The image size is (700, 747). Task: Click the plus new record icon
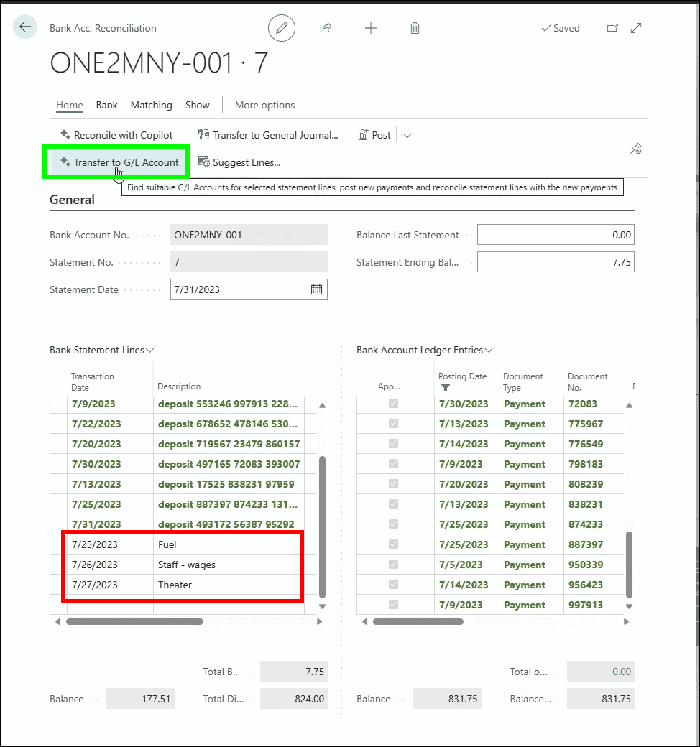click(371, 28)
